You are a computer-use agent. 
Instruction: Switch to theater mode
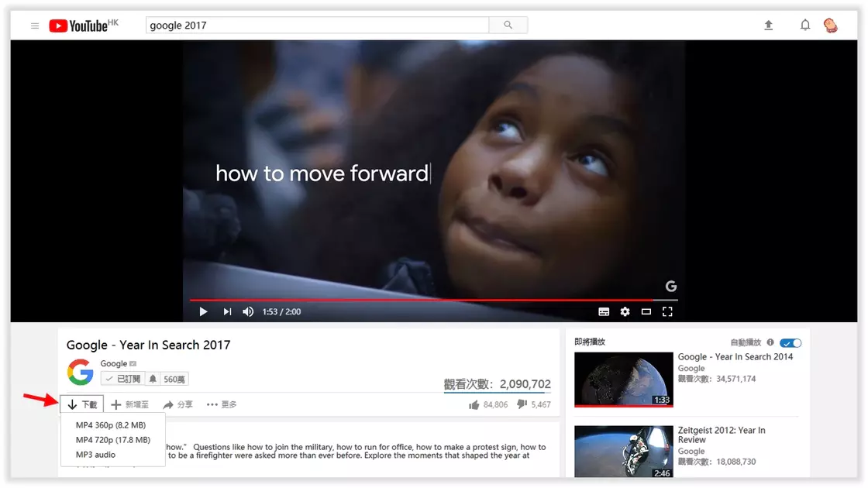click(646, 311)
